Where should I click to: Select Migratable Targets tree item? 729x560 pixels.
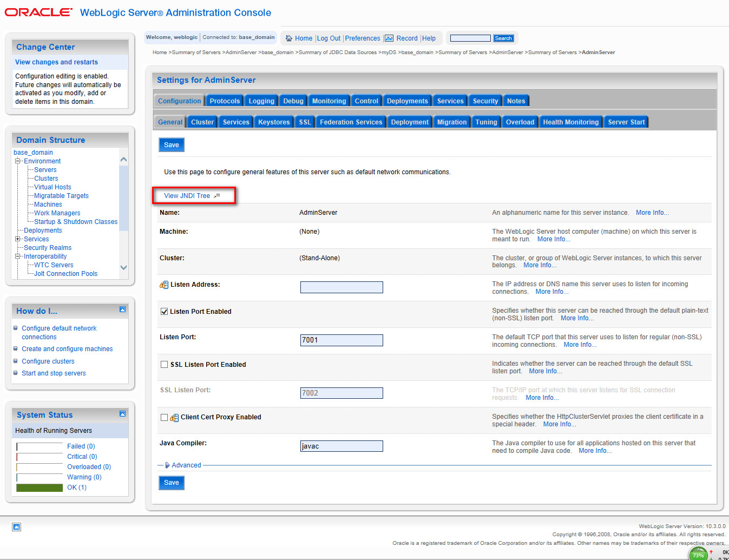[61, 196]
